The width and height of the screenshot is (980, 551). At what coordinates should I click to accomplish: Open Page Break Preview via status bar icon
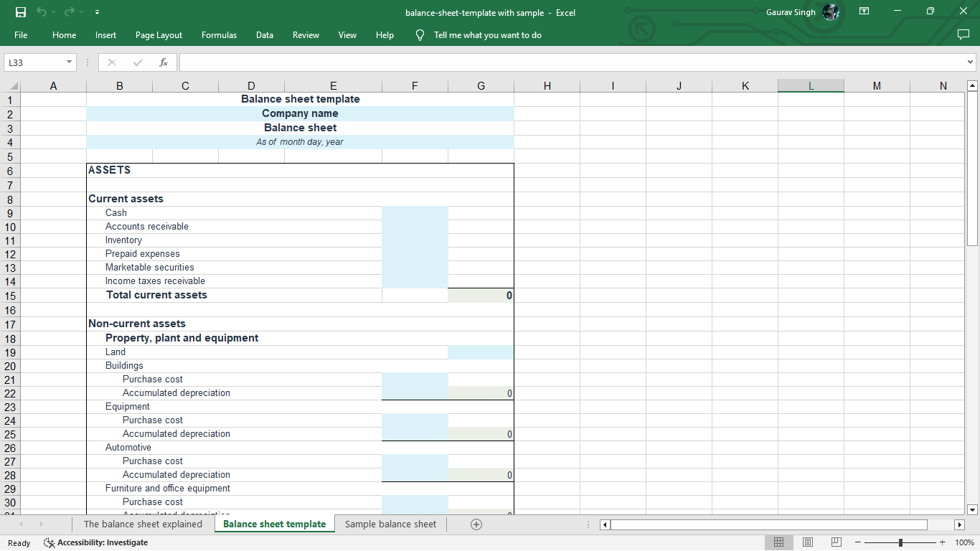(x=836, y=542)
